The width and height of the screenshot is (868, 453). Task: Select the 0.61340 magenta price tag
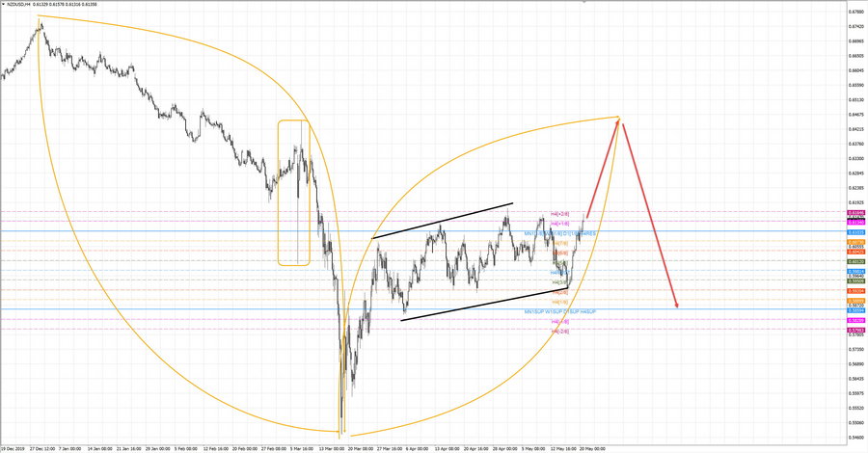pos(855,222)
